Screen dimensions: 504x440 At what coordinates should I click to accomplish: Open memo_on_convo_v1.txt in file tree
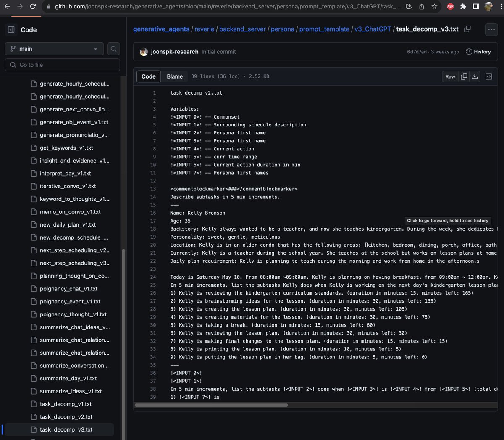[x=70, y=212]
